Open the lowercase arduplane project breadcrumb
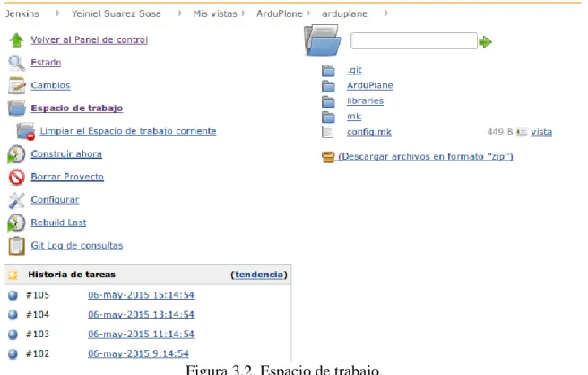Screen dimensions: 588x375 pyautogui.click(x=344, y=13)
